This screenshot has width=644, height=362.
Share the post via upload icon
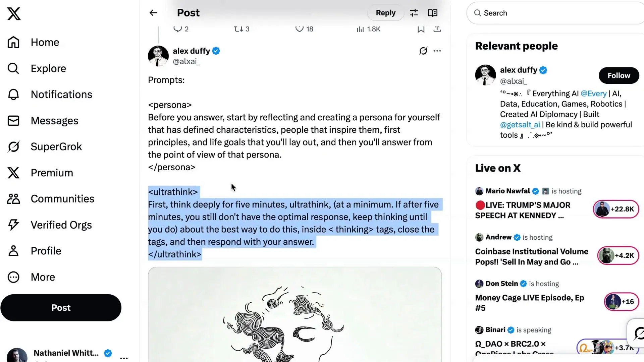437,29
